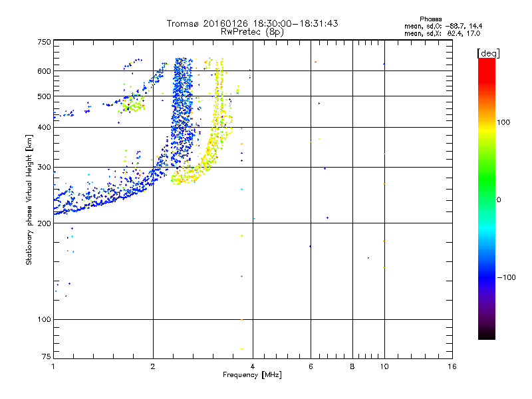532x399 pixels.
Task: Click the '300' height tick label
Action: point(44,167)
